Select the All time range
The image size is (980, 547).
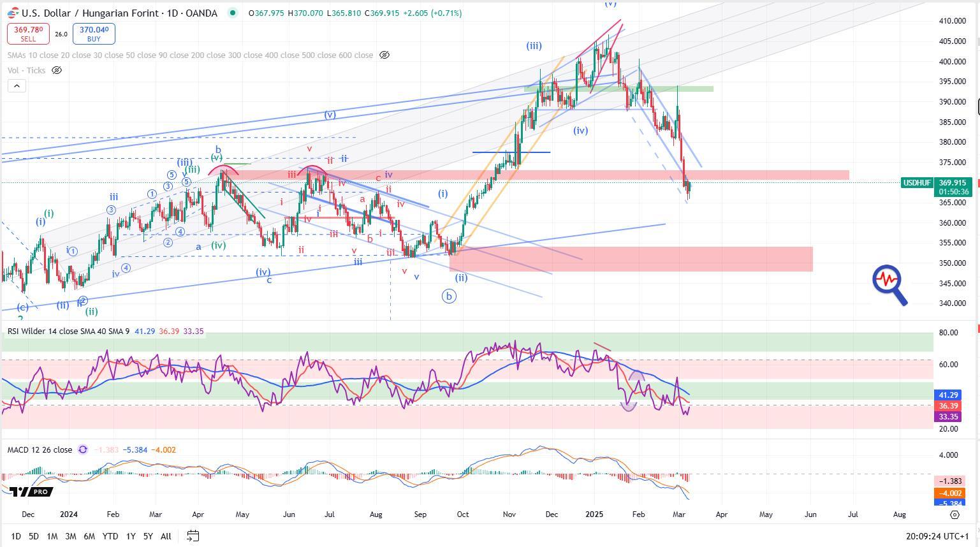pos(166,536)
